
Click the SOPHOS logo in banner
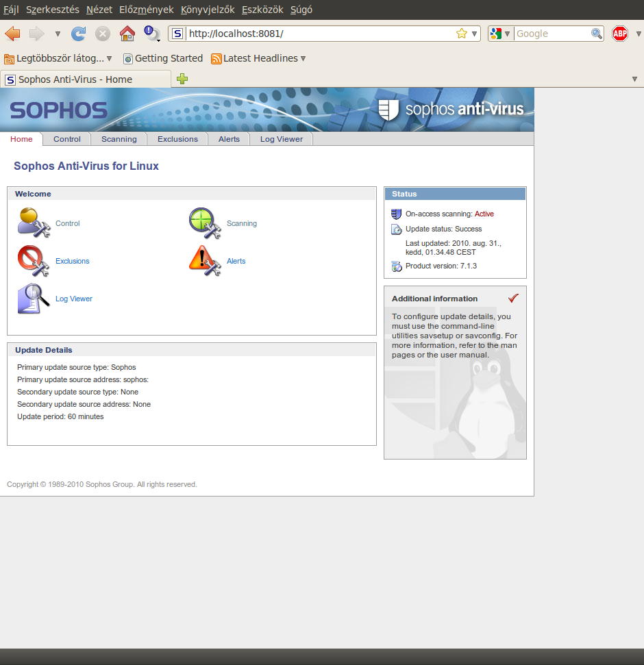coord(58,110)
